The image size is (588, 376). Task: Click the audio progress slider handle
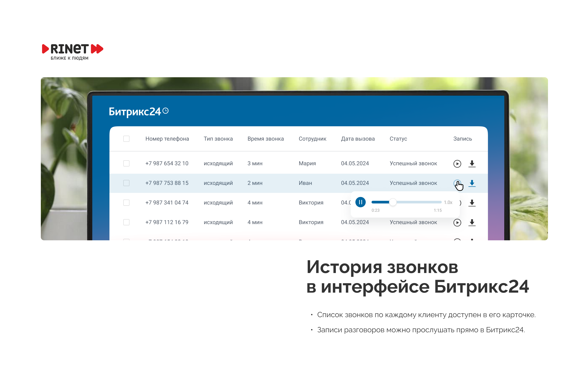tap(393, 202)
